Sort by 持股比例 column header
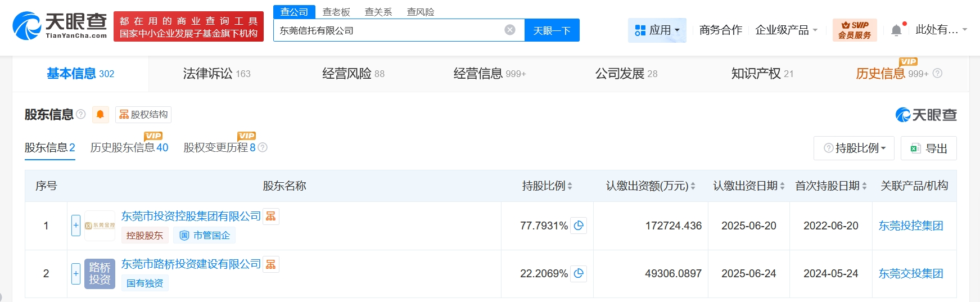This screenshot has height=302, width=980. click(x=547, y=186)
